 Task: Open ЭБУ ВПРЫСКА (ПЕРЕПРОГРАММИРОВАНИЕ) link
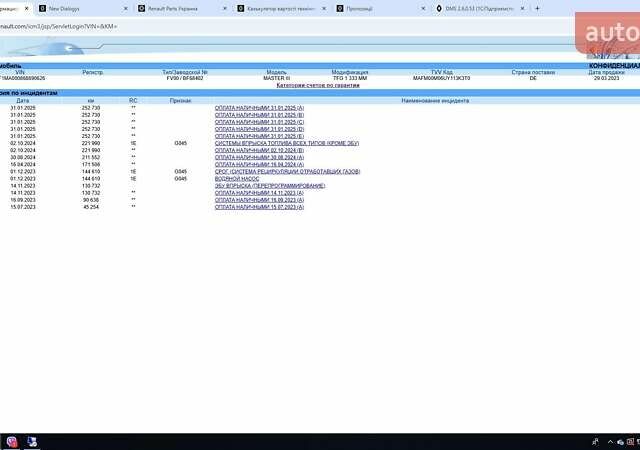click(270, 186)
